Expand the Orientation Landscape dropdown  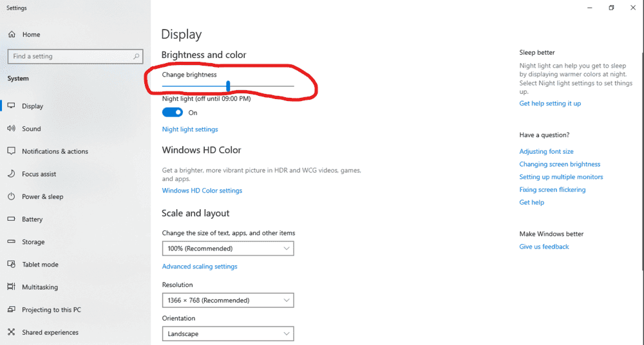228,334
